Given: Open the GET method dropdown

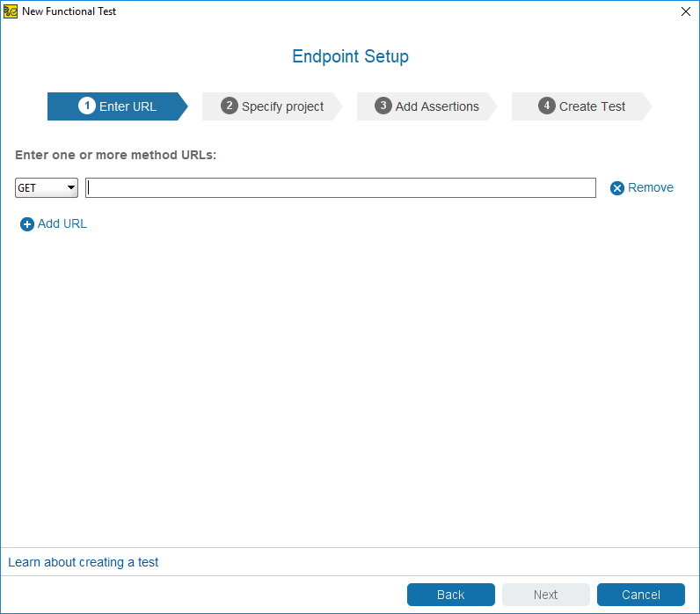Looking at the screenshot, I should (47, 188).
